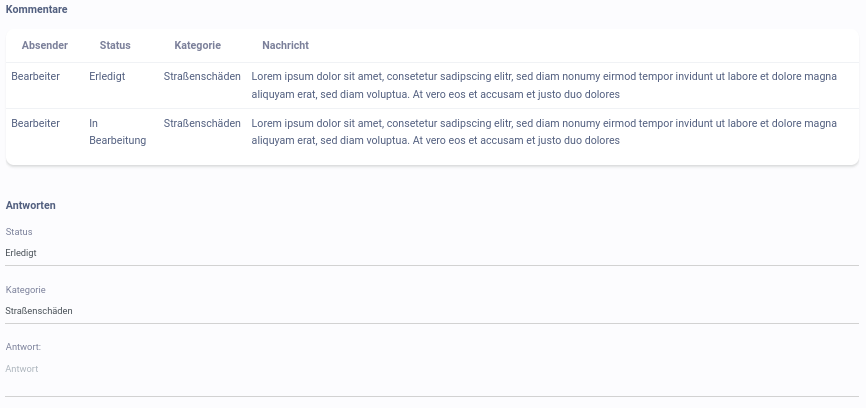Screen dimensions: 866x408
Task: Open the Kategorie dropdown showing Straßenschäden in Antworten
Action: point(432,310)
